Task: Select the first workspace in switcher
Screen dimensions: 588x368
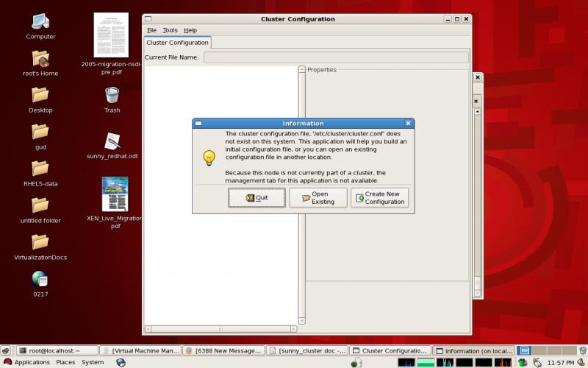Action: point(524,351)
